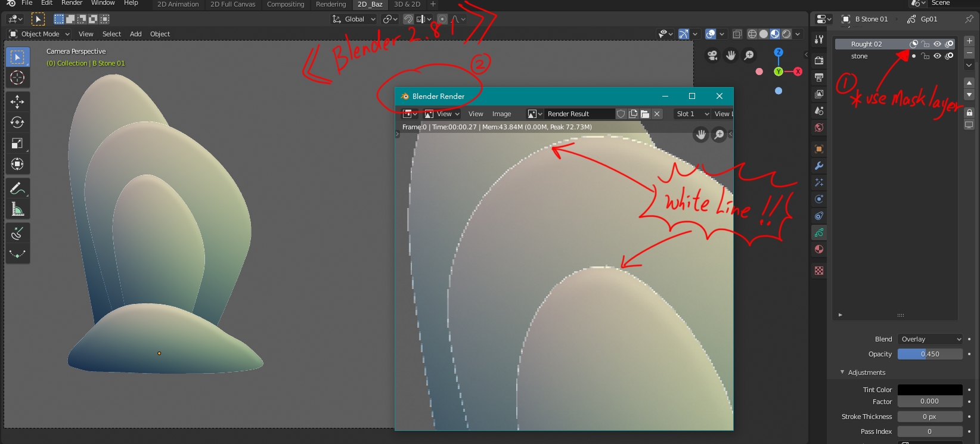The image size is (980, 444).
Task: Pick the Annotate tool
Action: (17, 189)
